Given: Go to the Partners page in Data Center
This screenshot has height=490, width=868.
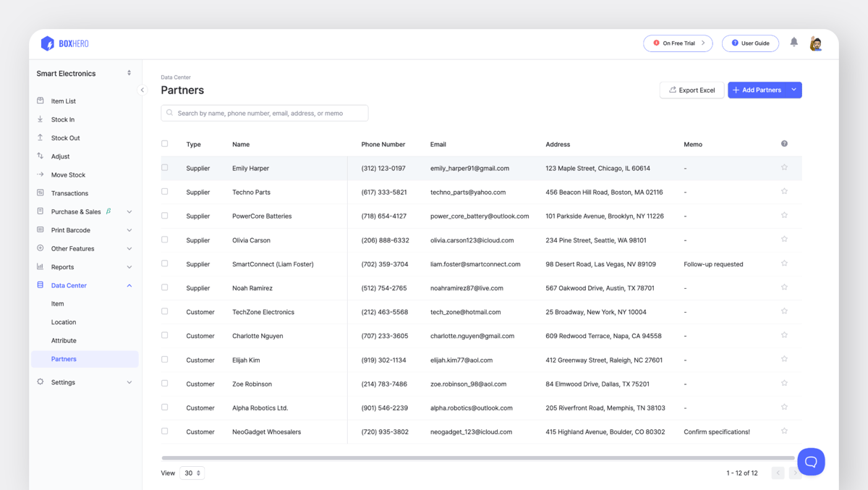Looking at the screenshot, I should click(64, 358).
